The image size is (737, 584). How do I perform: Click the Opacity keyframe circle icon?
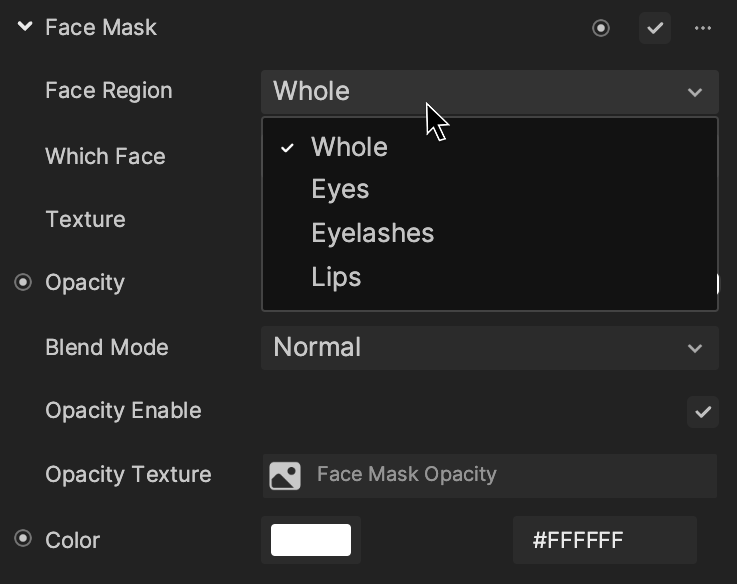23,283
